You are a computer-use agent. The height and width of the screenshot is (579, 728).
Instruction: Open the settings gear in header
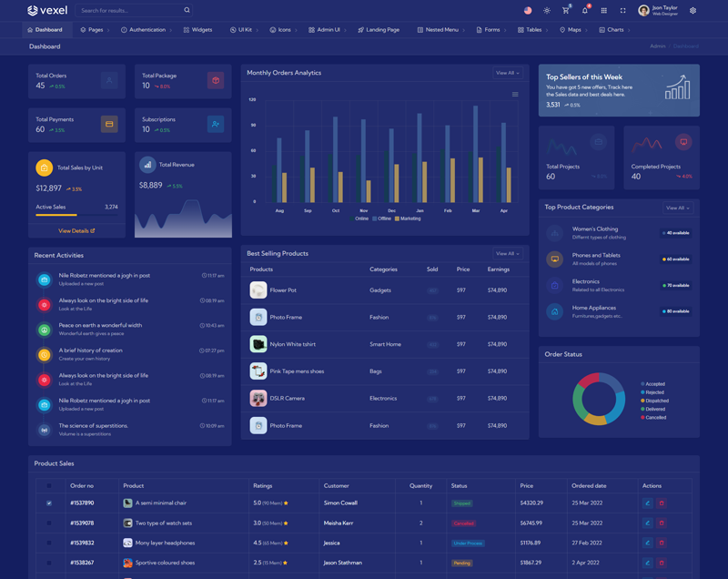[x=693, y=11]
